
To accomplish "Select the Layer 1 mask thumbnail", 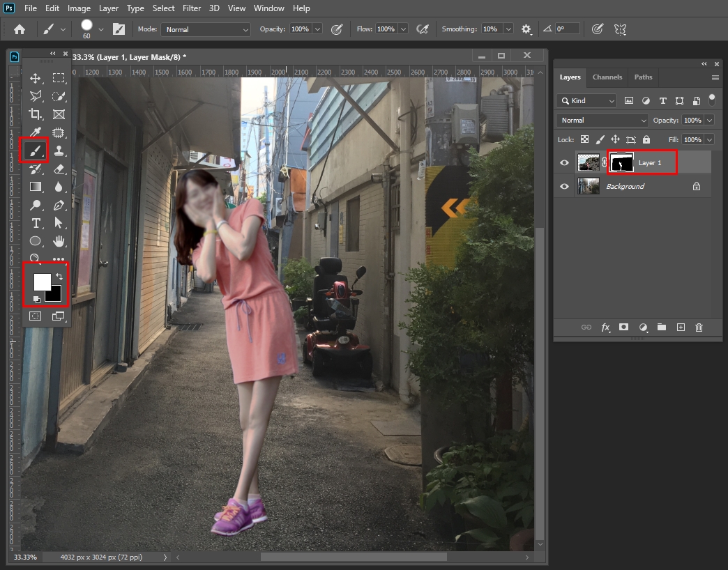I will [x=621, y=163].
